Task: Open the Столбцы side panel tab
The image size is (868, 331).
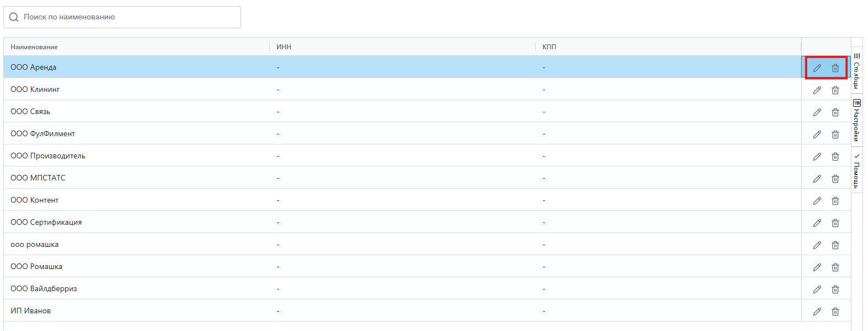Action: [856, 70]
